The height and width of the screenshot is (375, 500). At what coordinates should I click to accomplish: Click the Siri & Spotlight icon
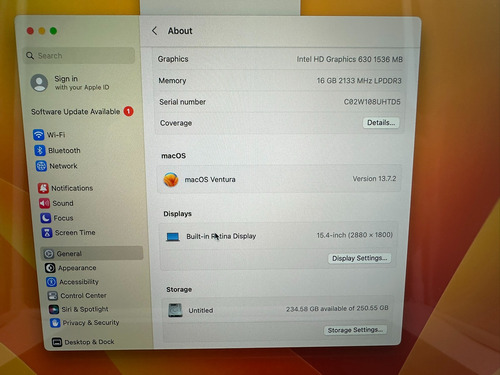(54, 309)
